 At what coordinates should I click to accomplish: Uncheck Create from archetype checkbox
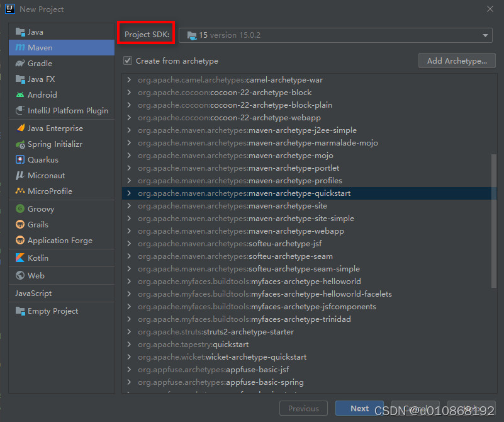click(128, 60)
